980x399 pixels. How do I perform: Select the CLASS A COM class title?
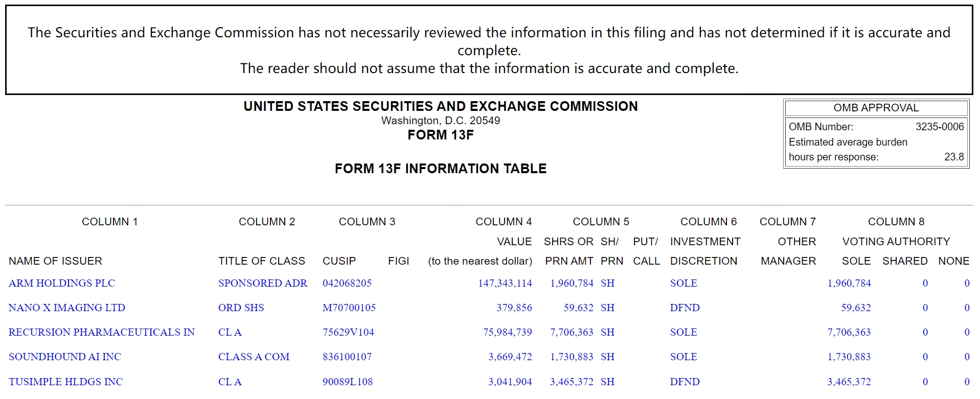pyautogui.click(x=254, y=357)
